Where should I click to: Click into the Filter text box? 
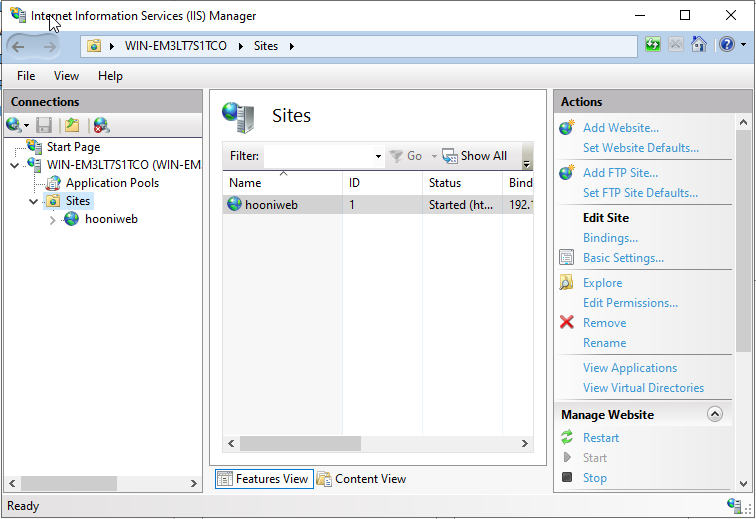[x=319, y=156]
